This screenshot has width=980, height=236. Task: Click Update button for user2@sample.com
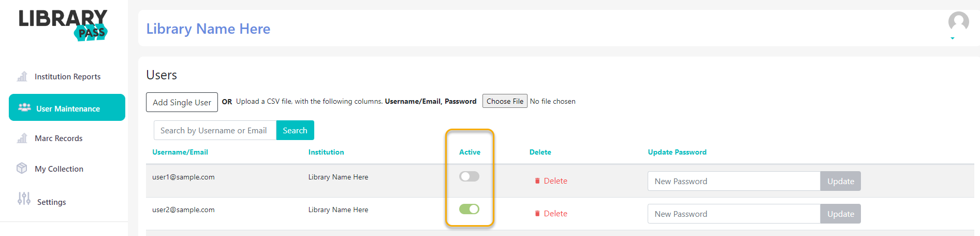[x=840, y=214]
